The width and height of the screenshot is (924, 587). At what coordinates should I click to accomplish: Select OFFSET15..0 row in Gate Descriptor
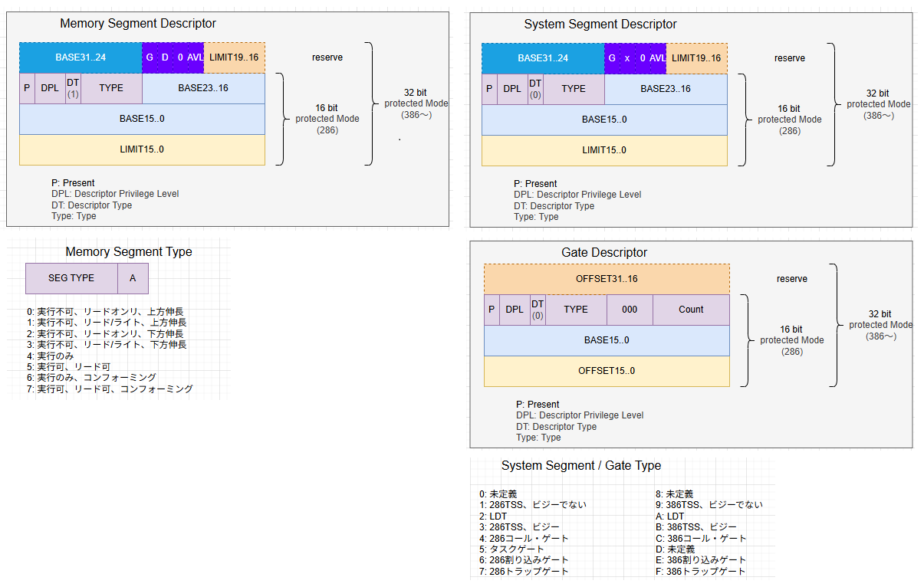pos(607,371)
